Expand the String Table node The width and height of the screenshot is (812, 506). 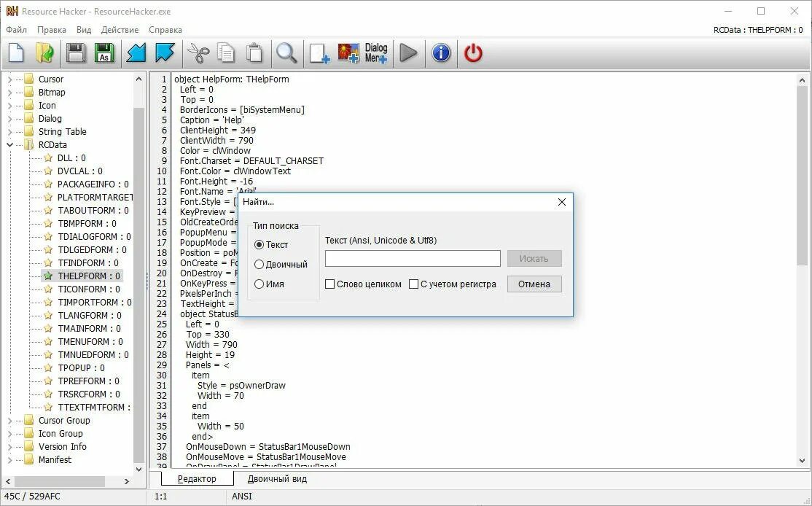pos(9,131)
